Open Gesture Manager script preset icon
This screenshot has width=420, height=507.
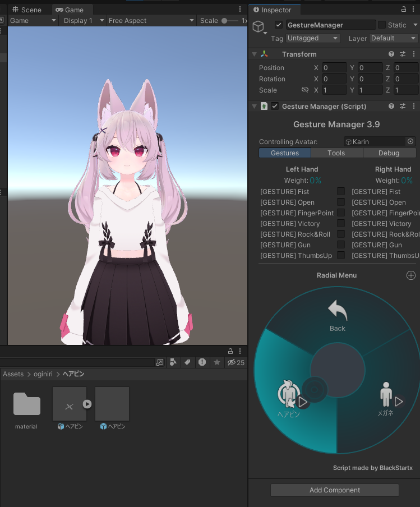(403, 106)
